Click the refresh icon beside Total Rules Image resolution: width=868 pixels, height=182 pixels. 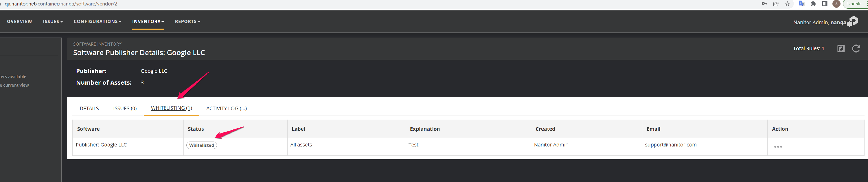pyautogui.click(x=856, y=49)
